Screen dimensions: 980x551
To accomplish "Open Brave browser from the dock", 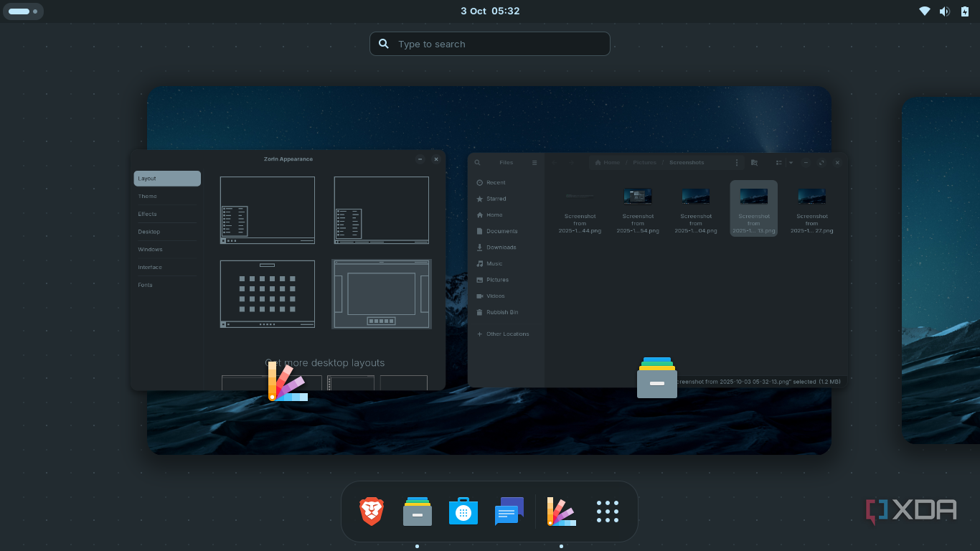I will [x=372, y=511].
